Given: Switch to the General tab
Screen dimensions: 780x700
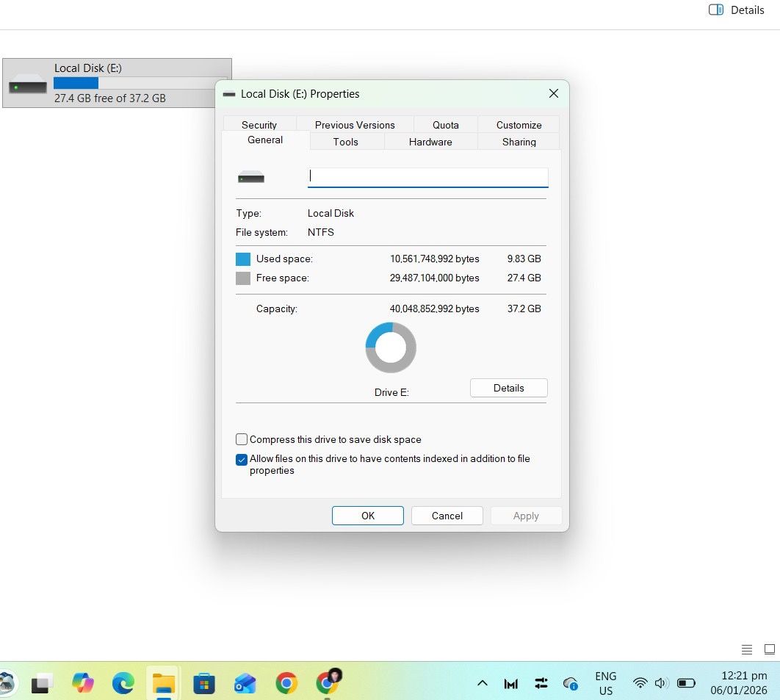Looking at the screenshot, I should 265,140.
